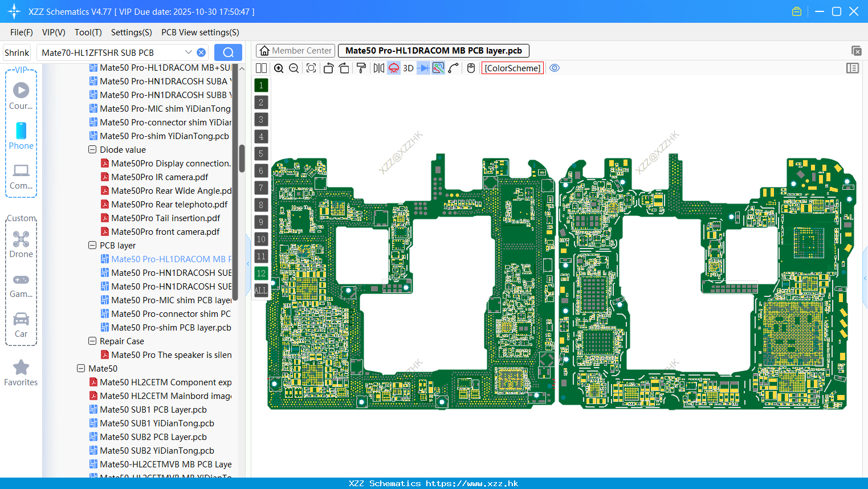
Task: Collapse the Repair Case folder
Action: coord(92,341)
